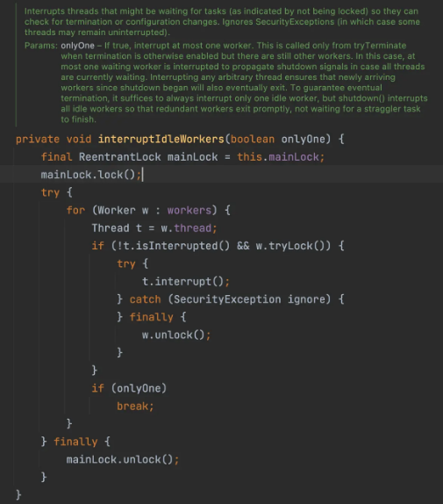The height and width of the screenshot is (504, 443).
Task: Click this.mainLock field reference
Action: coord(278,157)
